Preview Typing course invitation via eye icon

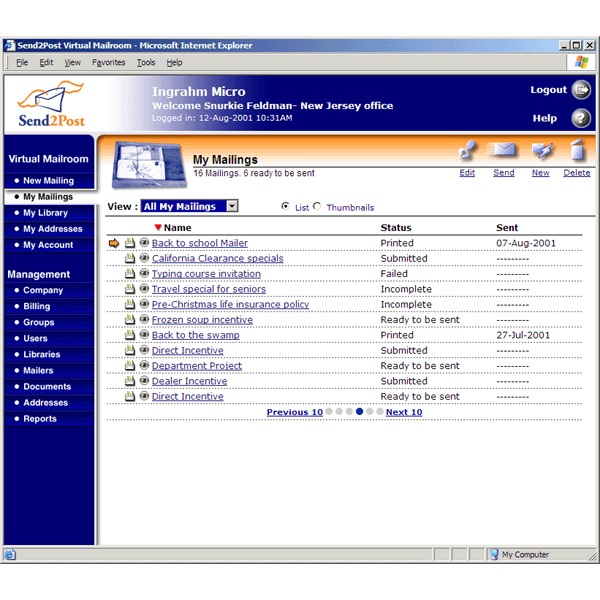point(144,273)
